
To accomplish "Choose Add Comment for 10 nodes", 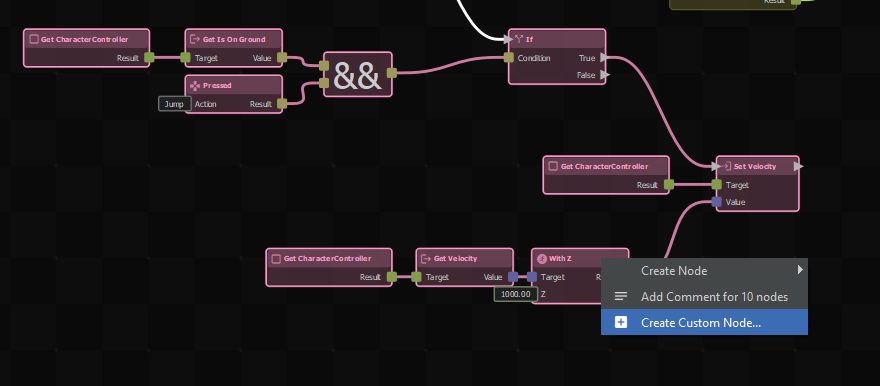I will click(704, 296).
